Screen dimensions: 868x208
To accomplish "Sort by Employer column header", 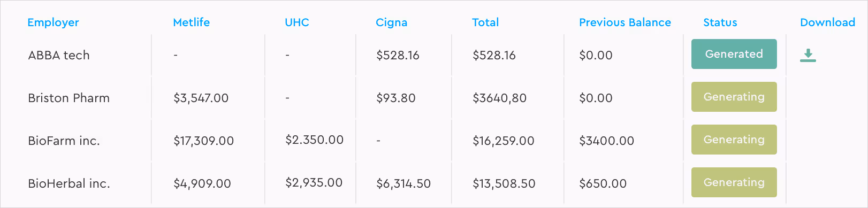I will click(x=53, y=22).
